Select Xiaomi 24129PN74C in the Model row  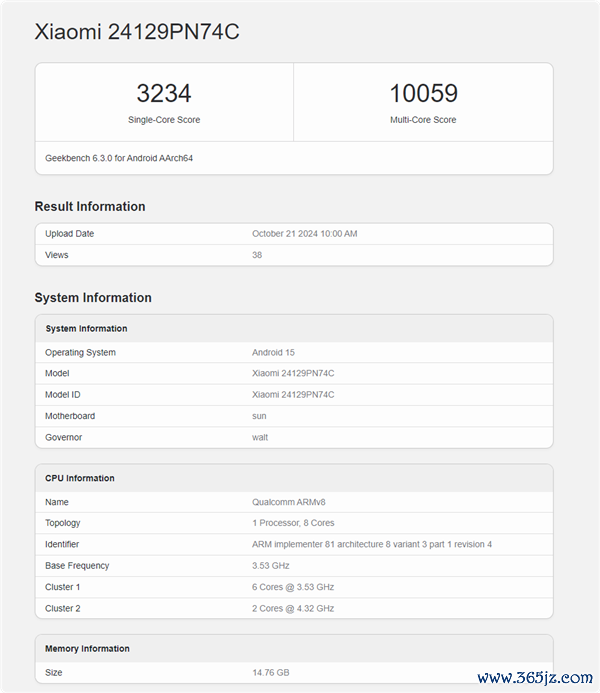tap(293, 373)
